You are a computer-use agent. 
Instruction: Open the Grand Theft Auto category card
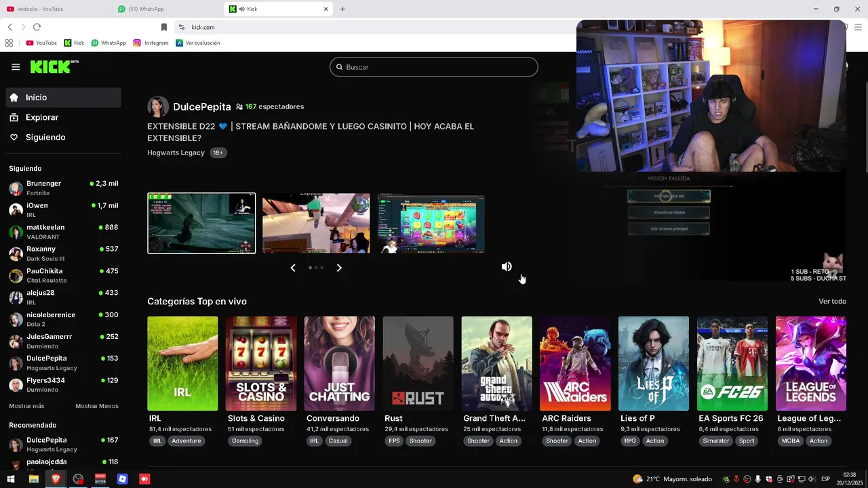[x=496, y=363]
